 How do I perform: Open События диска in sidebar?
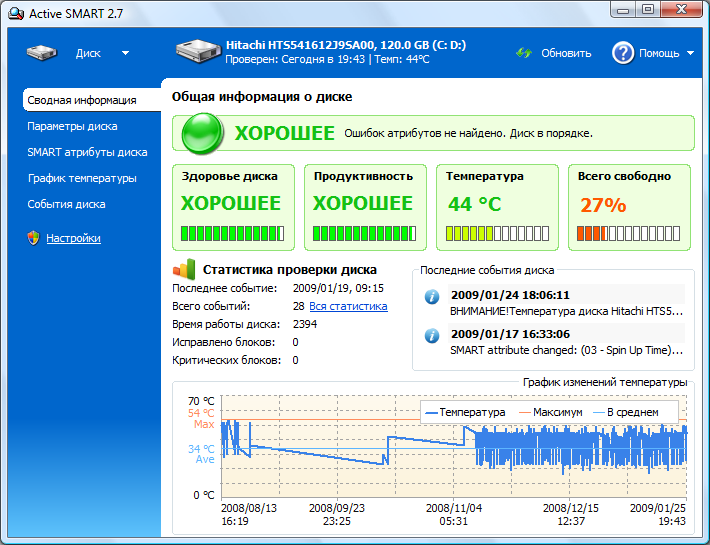(66, 204)
